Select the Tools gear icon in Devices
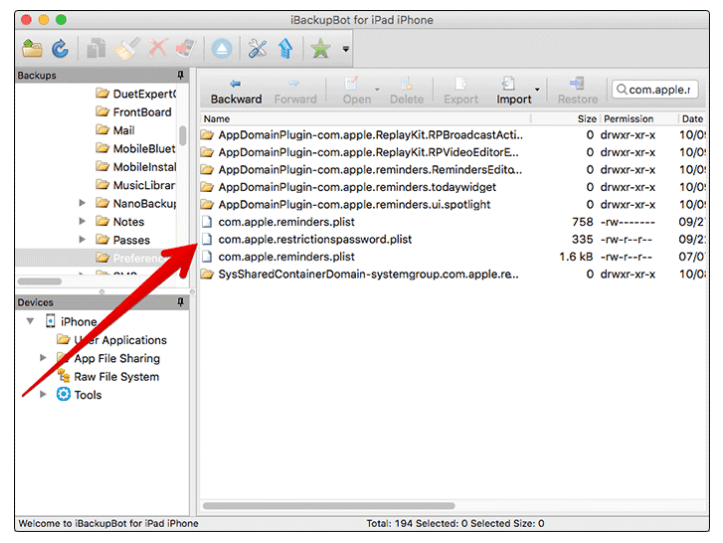Screen dimensions: 723x543 pos(64,395)
